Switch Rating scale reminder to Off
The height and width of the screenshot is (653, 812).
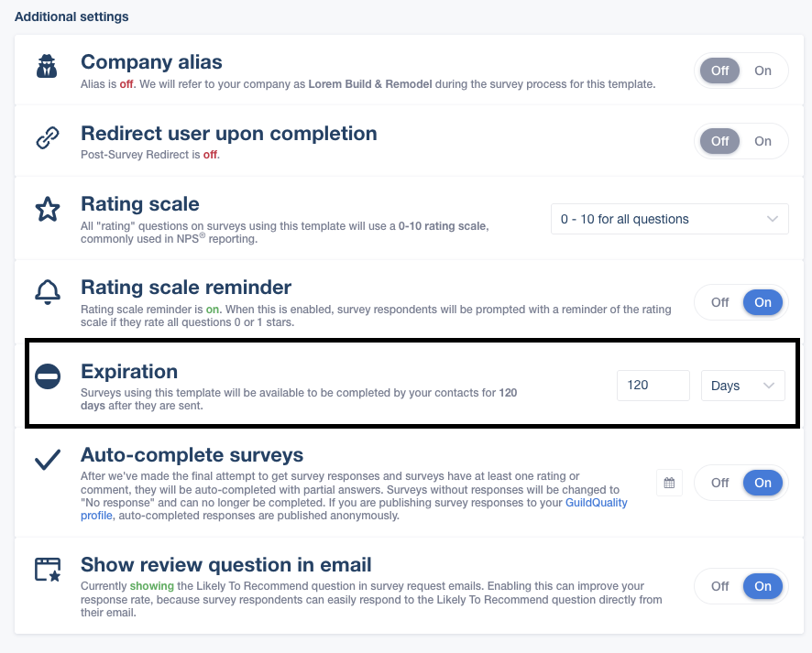719,303
